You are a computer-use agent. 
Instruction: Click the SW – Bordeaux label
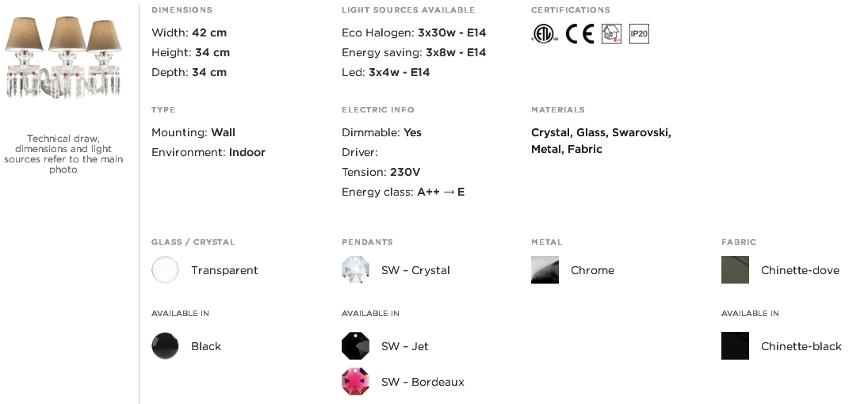point(423,382)
